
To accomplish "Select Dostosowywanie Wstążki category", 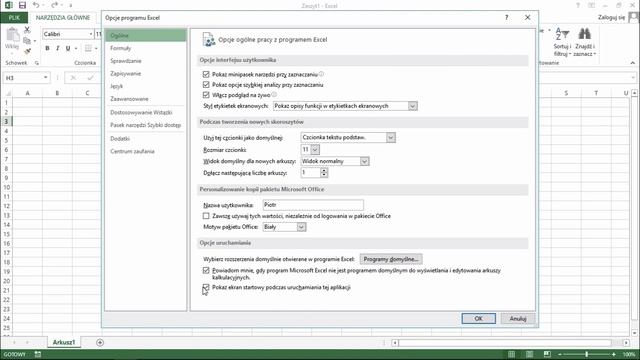I will coord(145,112).
